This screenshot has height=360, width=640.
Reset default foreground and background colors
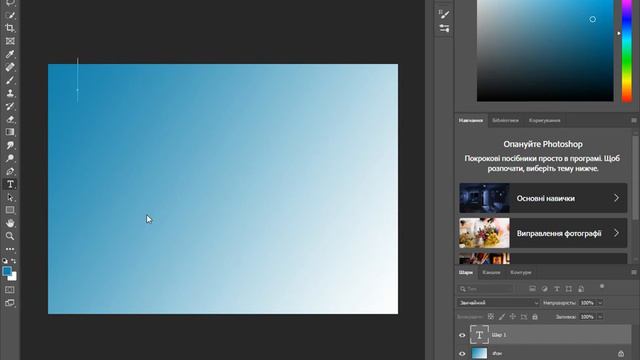(x=5, y=260)
